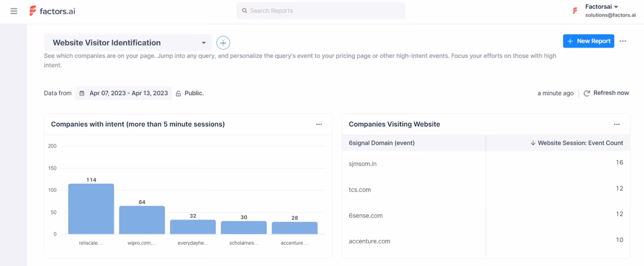This screenshot has height=266, width=644.
Task: Select the everydayhe bar with value 32
Action: point(193,227)
